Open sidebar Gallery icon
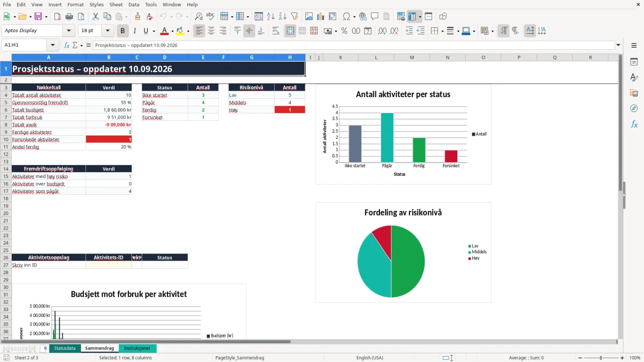 [634, 93]
